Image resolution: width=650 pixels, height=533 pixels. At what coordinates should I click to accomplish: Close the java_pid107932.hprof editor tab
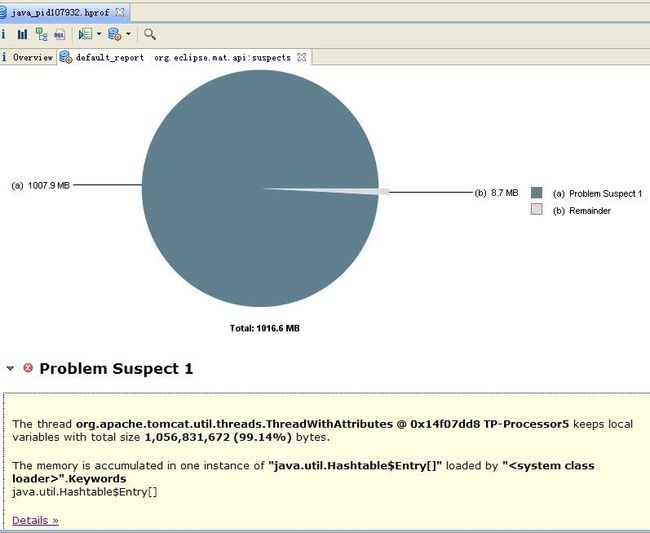pyautogui.click(x=120, y=12)
